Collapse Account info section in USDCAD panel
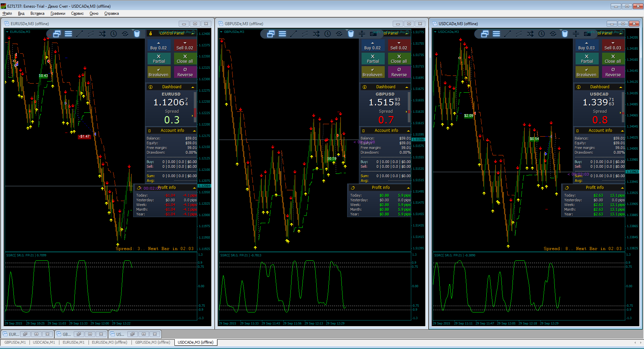The width and height of the screenshot is (644, 349). (622, 131)
